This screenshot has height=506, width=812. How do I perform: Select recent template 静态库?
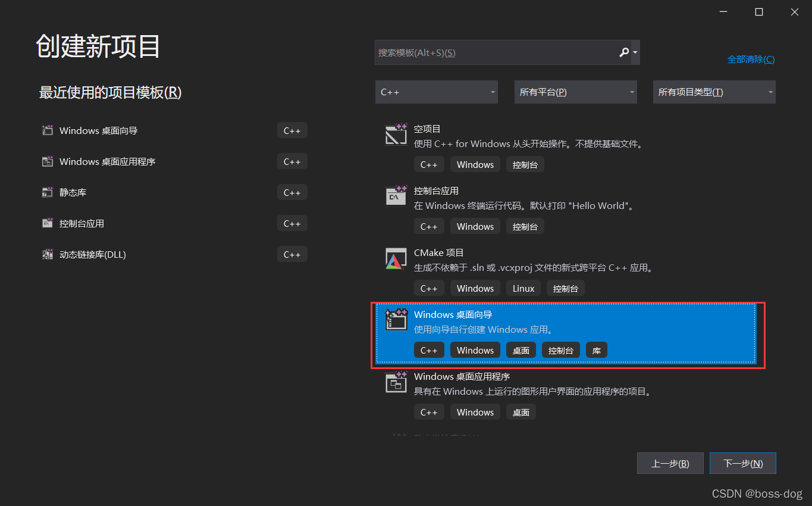73,192
